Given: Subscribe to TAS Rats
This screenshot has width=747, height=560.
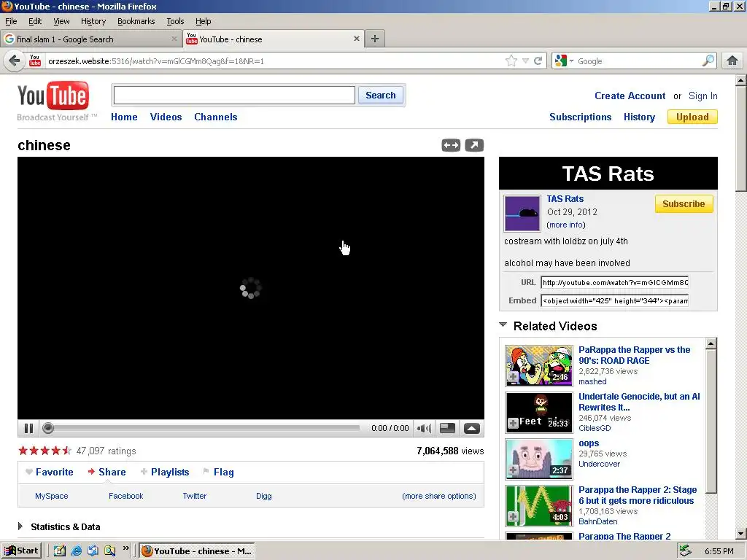Looking at the screenshot, I should (x=684, y=204).
